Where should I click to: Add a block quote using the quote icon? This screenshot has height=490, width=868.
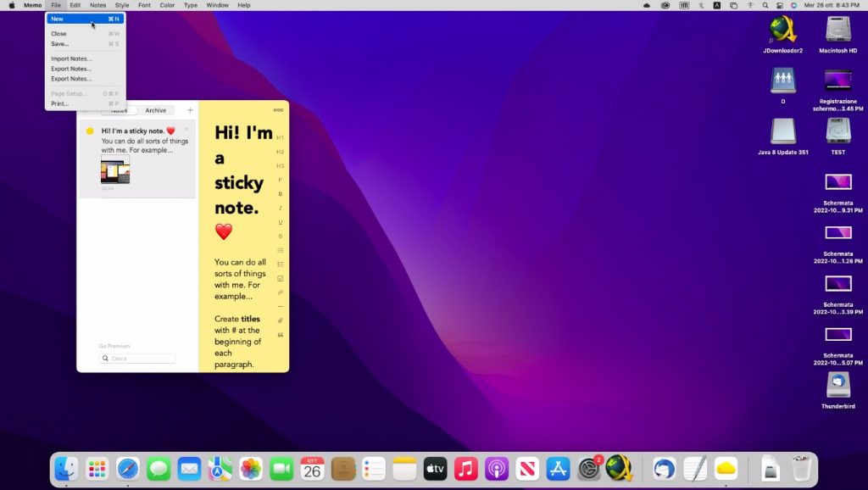click(x=280, y=335)
